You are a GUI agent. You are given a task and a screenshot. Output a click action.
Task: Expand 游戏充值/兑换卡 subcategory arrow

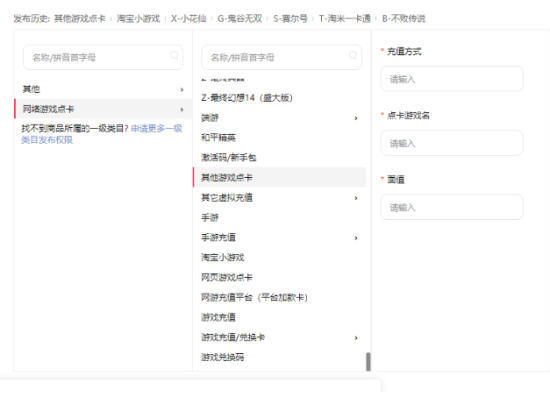(x=356, y=338)
